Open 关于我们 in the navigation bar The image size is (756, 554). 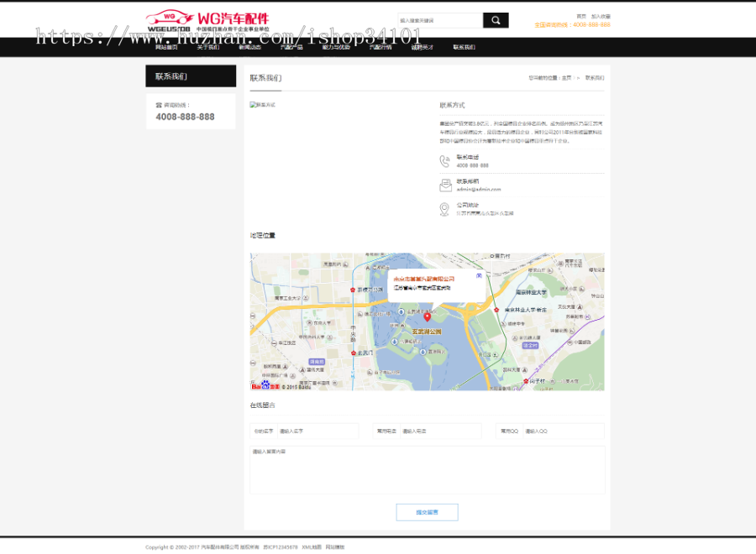(207, 48)
